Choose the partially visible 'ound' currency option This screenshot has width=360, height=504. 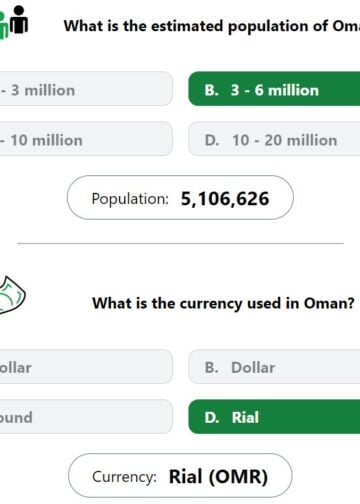coord(86,417)
